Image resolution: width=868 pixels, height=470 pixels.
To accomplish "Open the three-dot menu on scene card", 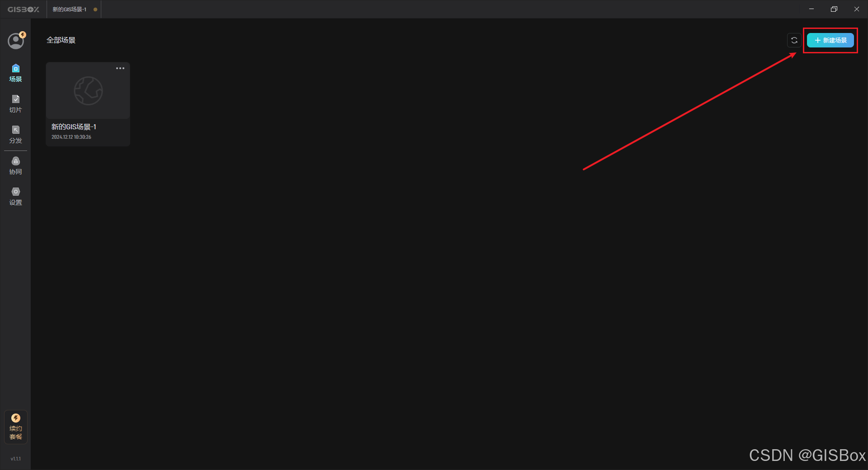I will 120,68.
